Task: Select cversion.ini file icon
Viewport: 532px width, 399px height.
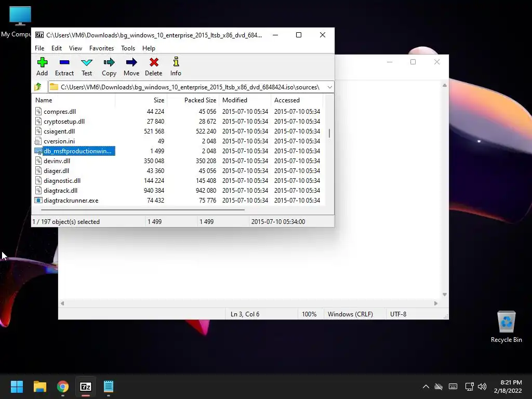Action: [38, 141]
